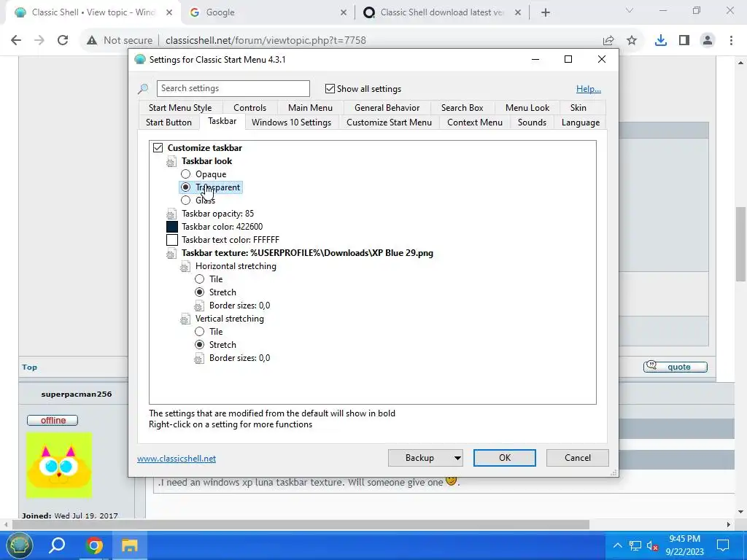The image size is (747, 560).
Task: Click OK to apply settings
Action: pos(505,458)
